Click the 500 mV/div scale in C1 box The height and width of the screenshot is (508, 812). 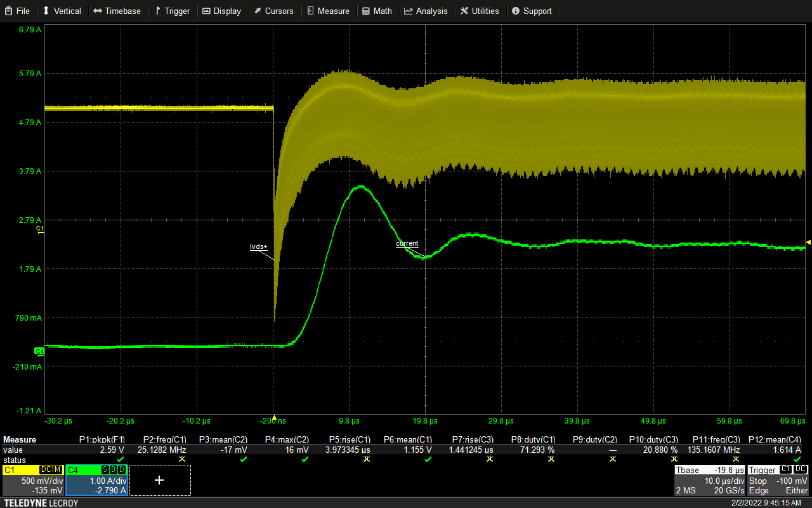click(x=43, y=481)
